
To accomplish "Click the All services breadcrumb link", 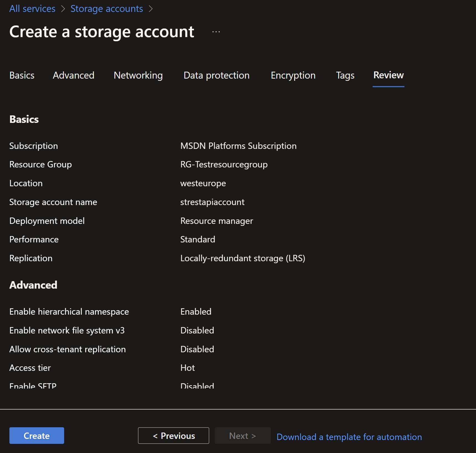I will (32, 9).
